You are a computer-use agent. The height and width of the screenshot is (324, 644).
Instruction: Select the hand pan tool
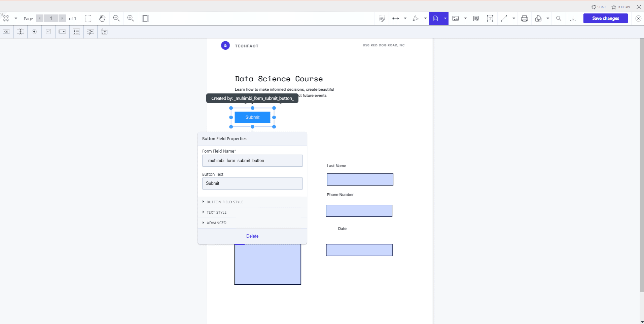click(102, 18)
